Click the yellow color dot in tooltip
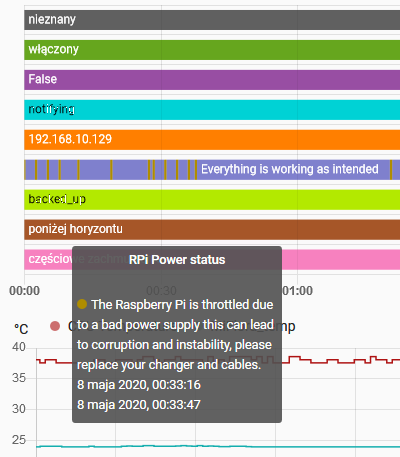The width and height of the screenshot is (400, 457). (x=82, y=304)
